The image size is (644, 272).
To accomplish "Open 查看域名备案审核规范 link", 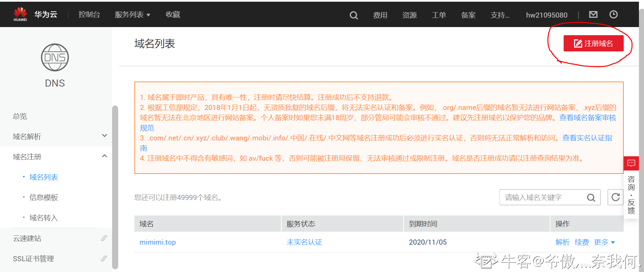I will click(588, 118).
